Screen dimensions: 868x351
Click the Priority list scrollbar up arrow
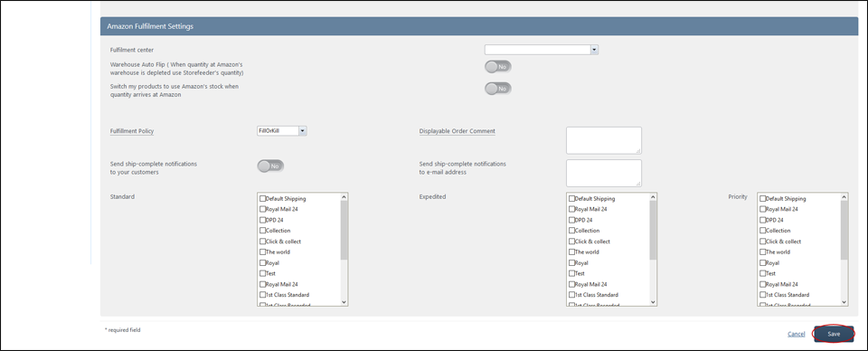pos(844,196)
